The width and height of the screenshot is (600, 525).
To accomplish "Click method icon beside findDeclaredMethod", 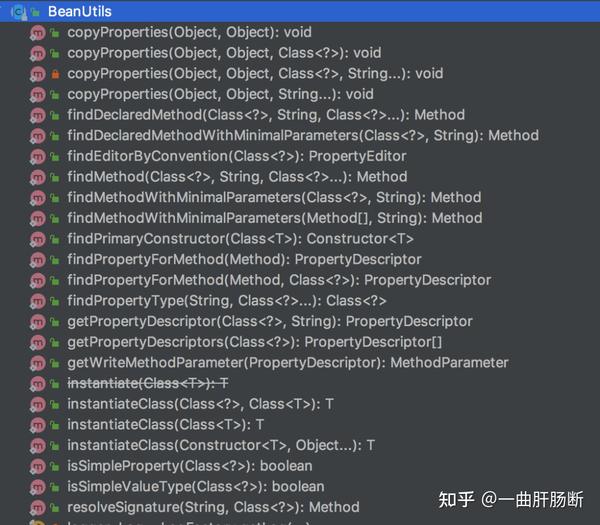I will [38, 115].
